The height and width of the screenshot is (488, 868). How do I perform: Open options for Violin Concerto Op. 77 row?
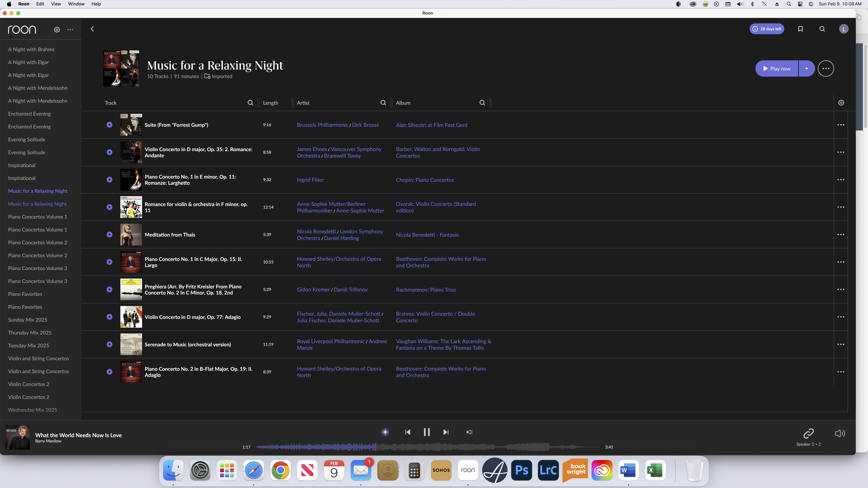tap(841, 317)
